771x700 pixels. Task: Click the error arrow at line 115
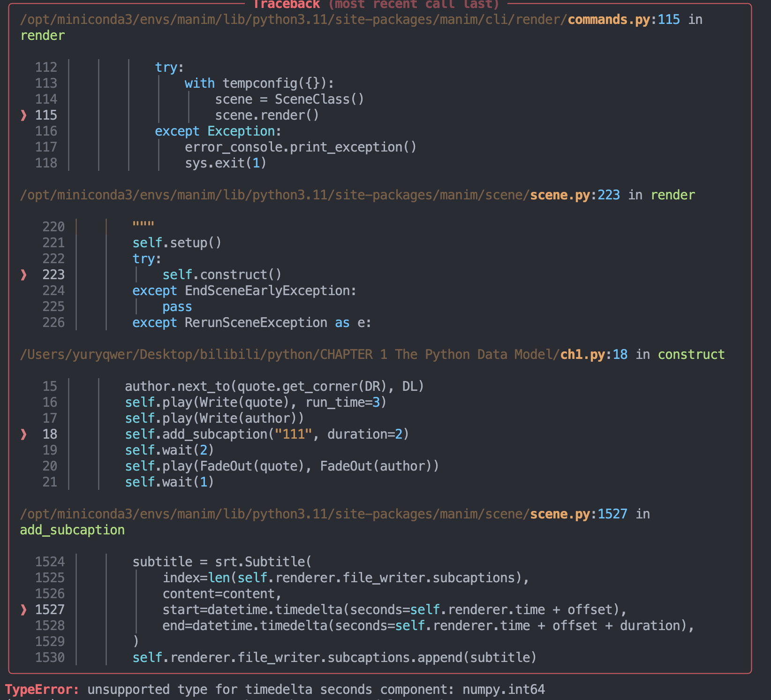tap(23, 115)
